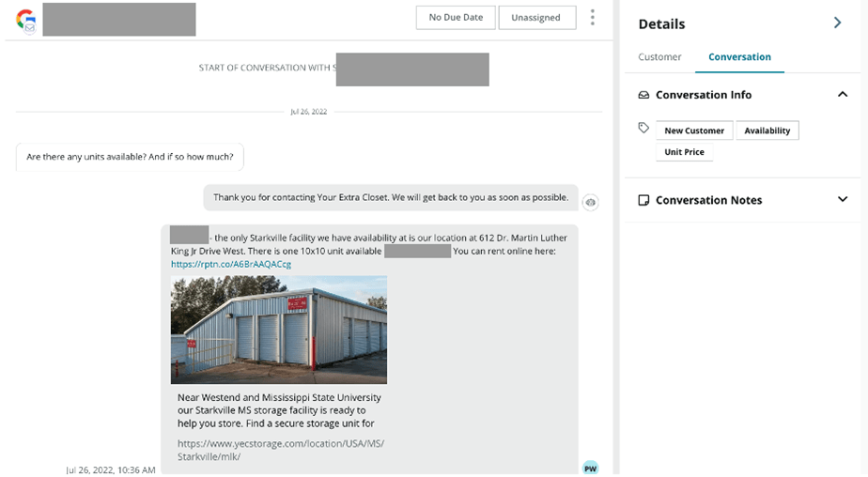Open the rptn.co rental link

(231, 265)
